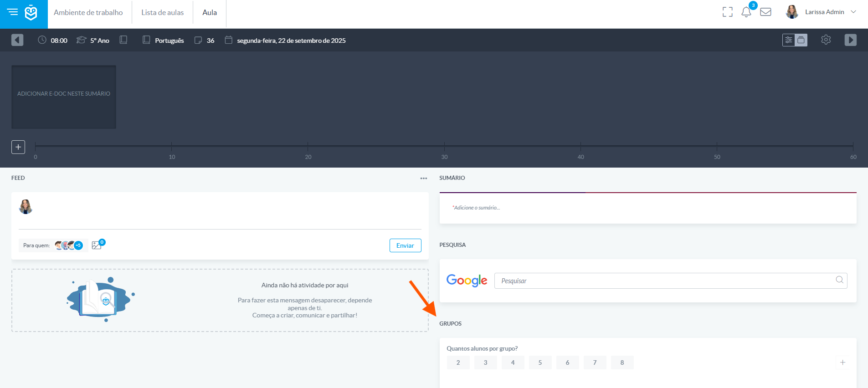The image size is (868, 388).
Task: Open the Para quem recipients selector
Action: click(53, 245)
